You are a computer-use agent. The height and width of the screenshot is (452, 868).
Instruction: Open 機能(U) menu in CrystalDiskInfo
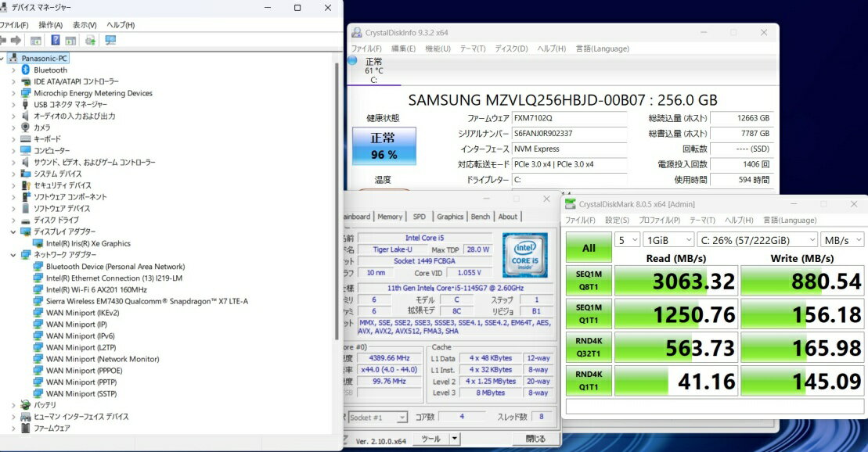click(438, 48)
